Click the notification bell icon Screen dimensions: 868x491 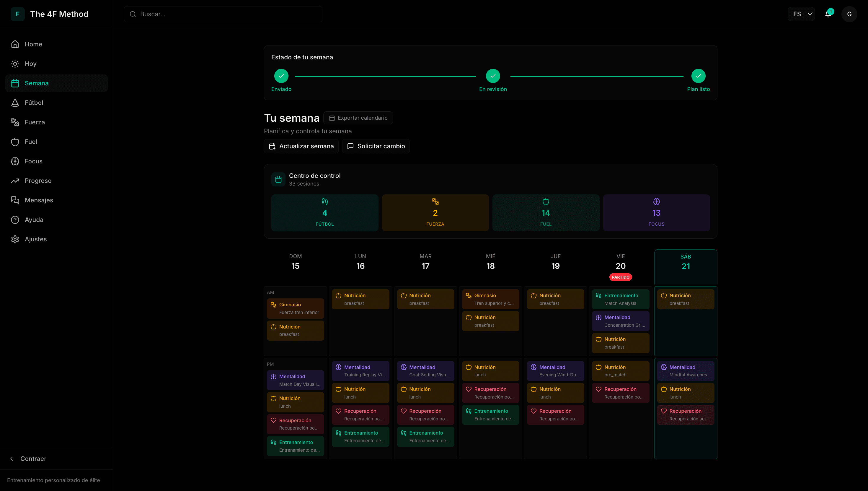pyautogui.click(x=828, y=14)
